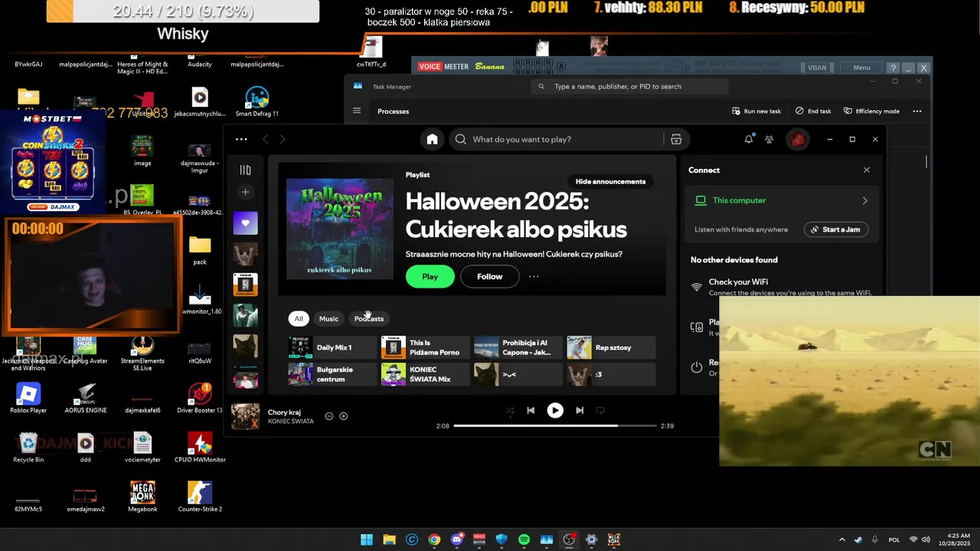The width and height of the screenshot is (980, 551).
Task: Open Windows Start menu
Action: [x=367, y=540]
